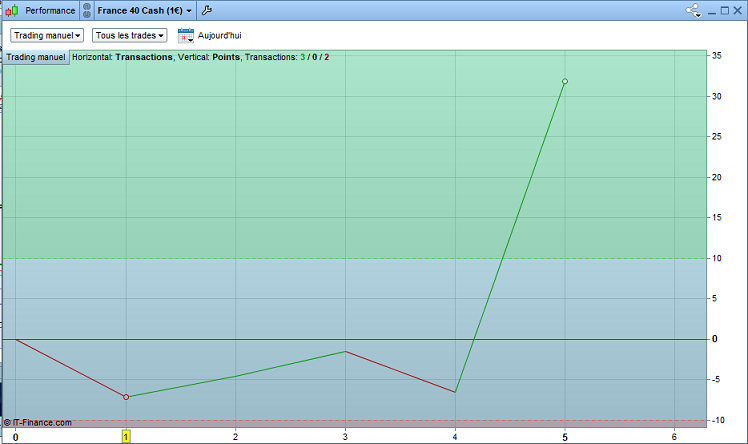Image resolution: width=748 pixels, height=444 pixels.
Task: Maximize the Performance window
Action: tap(725, 10)
